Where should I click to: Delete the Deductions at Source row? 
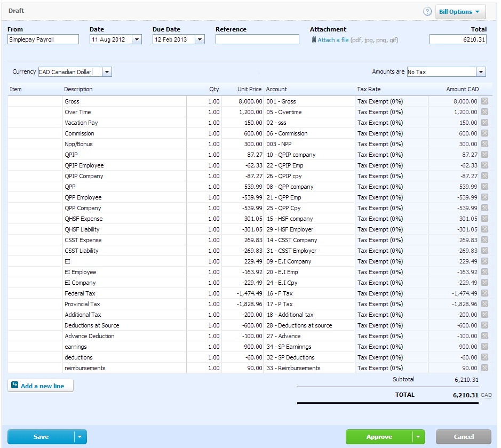click(484, 325)
